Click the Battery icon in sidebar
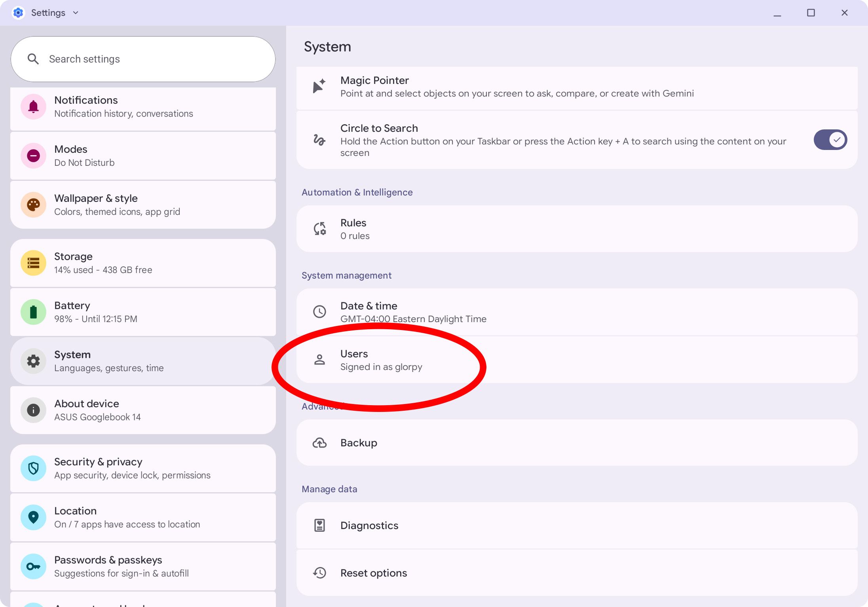This screenshot has height=607, width=868. pos(33,312)
